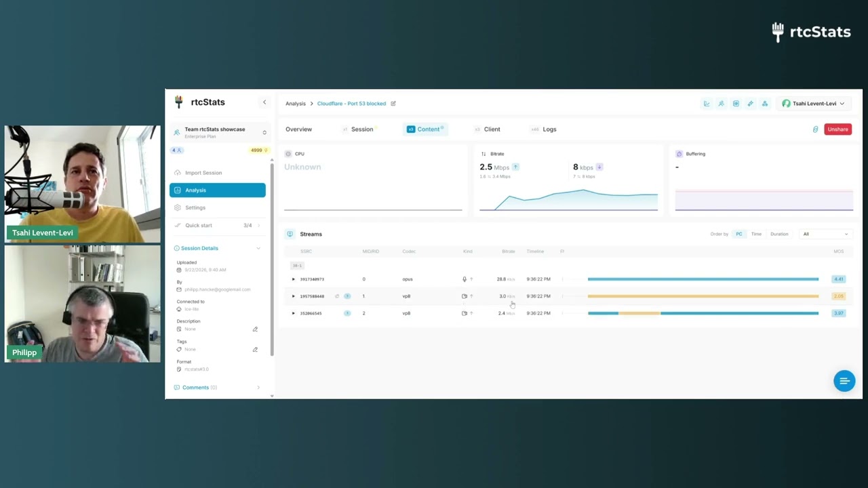Open the blue floating chat button
This screenshot has width=868, height=488.
pos(844,381)
